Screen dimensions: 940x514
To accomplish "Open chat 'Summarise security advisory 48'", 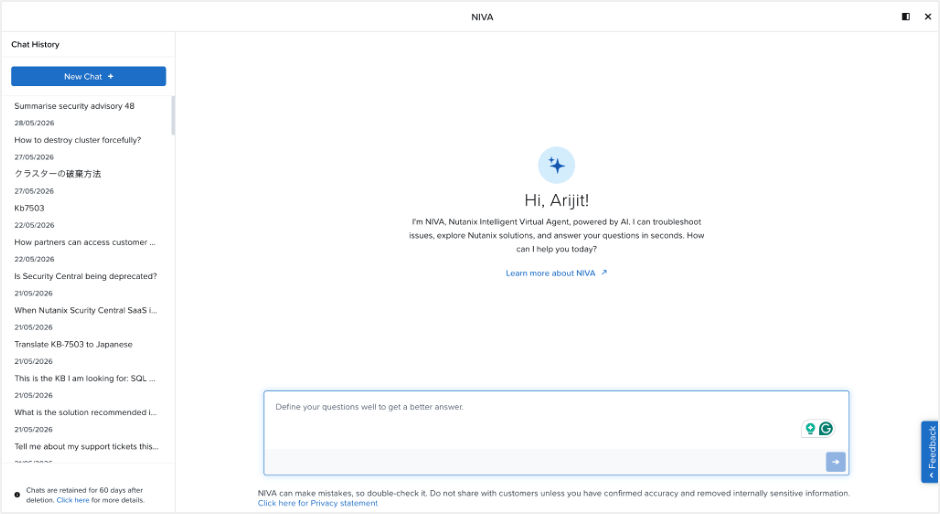I will (74, 106).
